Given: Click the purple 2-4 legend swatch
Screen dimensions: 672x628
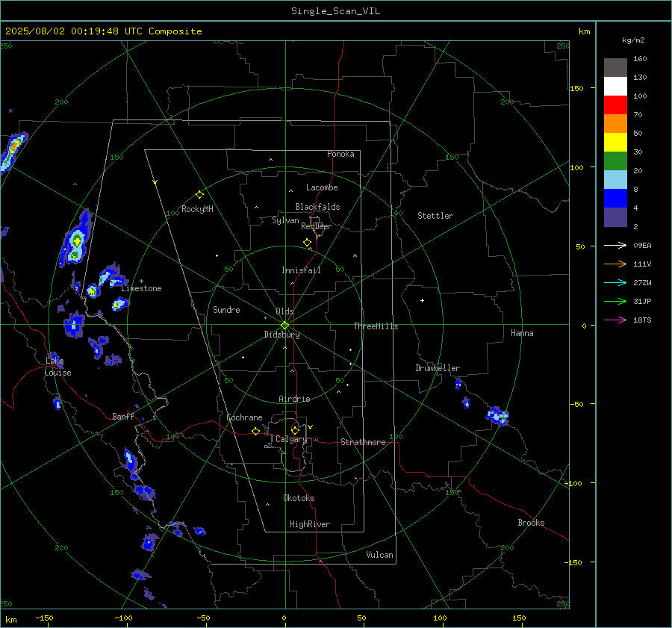Looking at the screenshot, I should [x=615, y=217].
